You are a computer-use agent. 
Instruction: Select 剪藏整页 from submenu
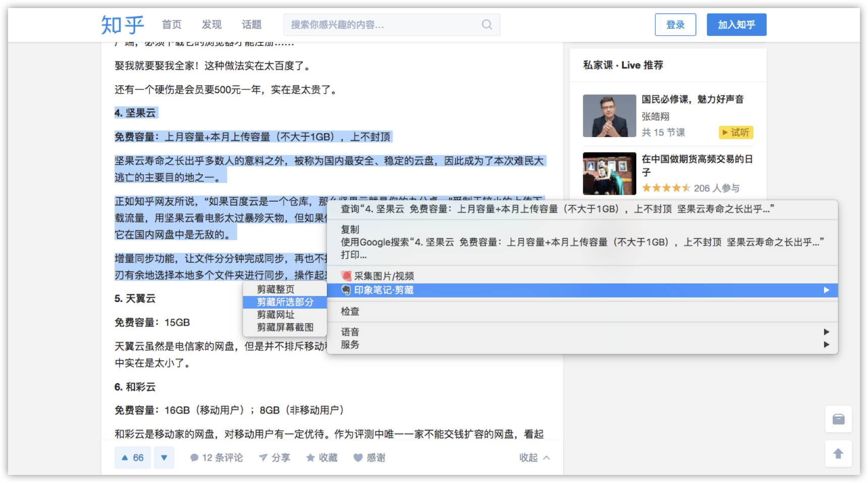(285, 289)
